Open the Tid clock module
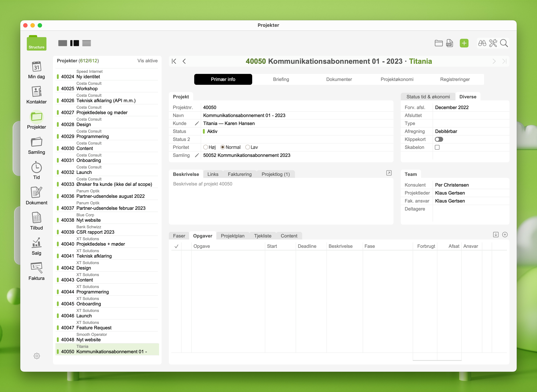Image resolution: width=537 pixels, height=392 pixels. (x=36, y=170)
